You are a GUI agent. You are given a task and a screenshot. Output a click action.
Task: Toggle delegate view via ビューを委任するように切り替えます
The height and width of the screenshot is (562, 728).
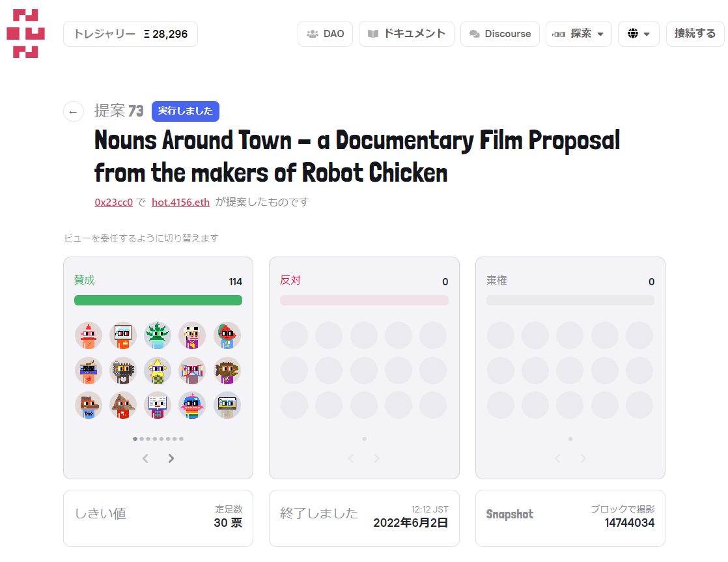pyautogui.click(x=141, y=238)
